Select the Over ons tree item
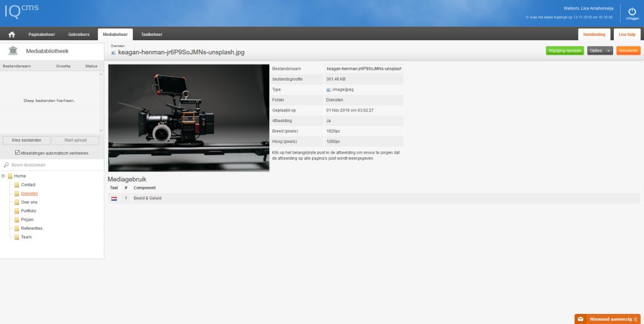 click(x=29, y=203)
